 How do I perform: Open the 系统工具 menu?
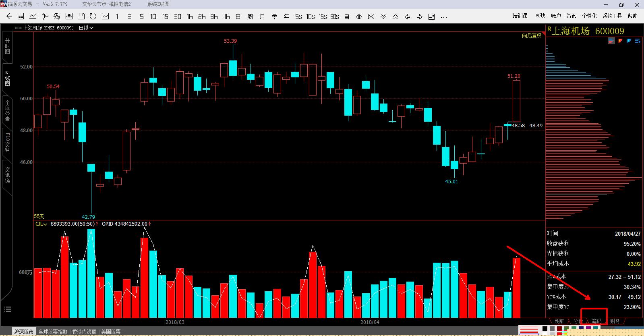[612, 16]
